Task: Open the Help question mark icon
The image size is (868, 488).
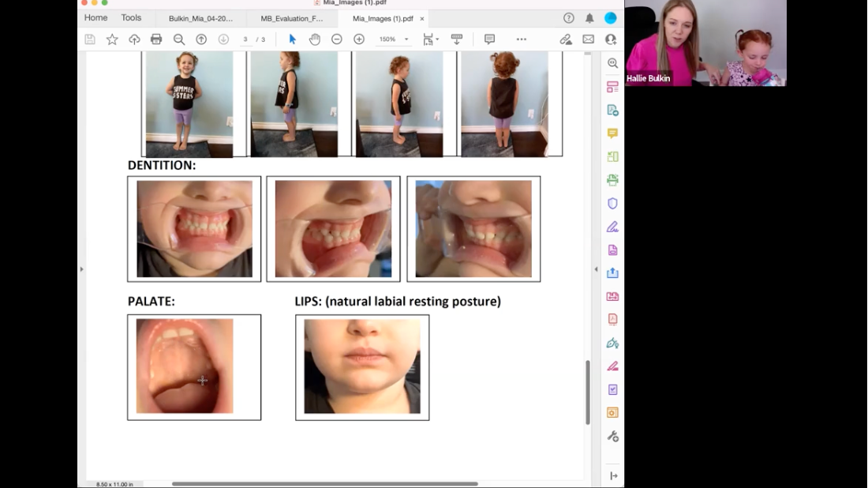Action: pos(568,18)
